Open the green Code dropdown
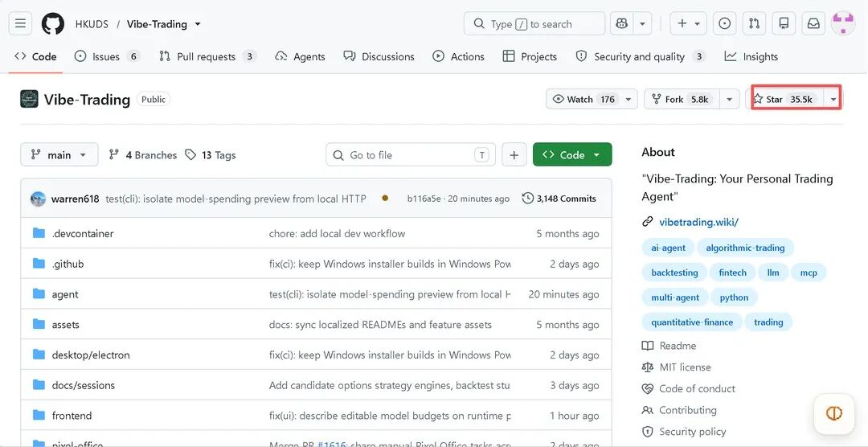The image size is (868, 447). pyautogui.click(x=572, y=154)
